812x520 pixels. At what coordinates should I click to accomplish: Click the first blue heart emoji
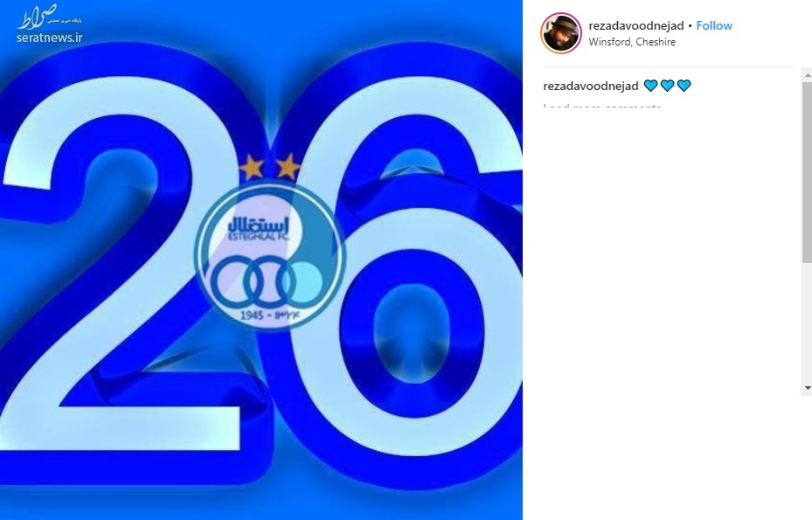click(651, 86)
